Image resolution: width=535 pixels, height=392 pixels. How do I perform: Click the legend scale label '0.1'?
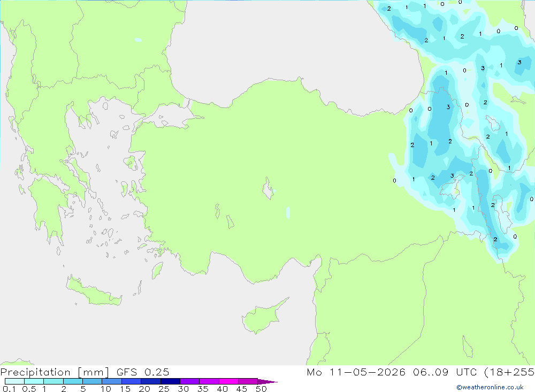pos(9,389)
